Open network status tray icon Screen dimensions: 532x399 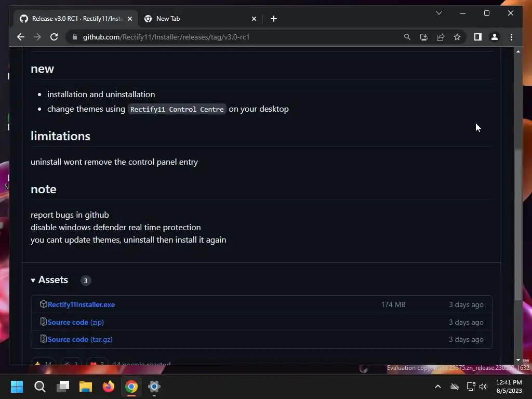[471, 387]
